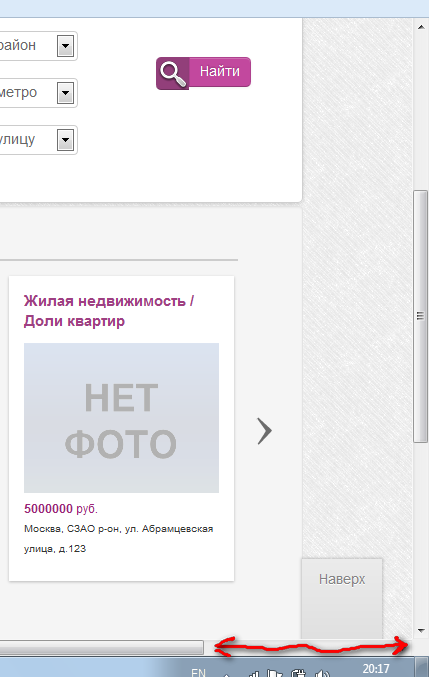
Task: Open the volume speaker tray icon
Action: coord(322,674)
